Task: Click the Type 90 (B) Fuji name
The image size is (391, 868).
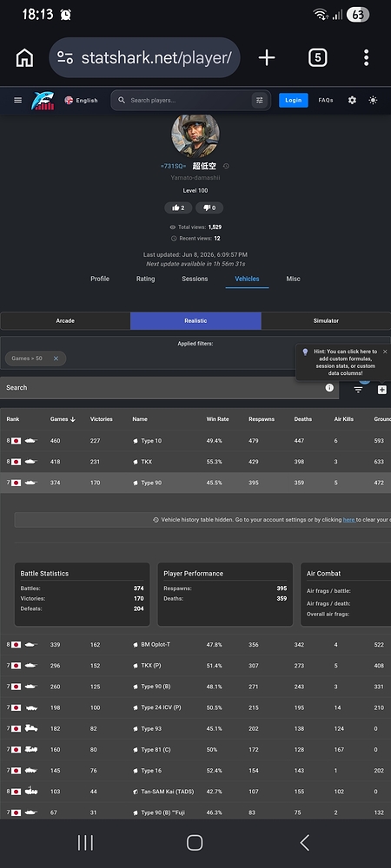Action: tap(162, 812)
